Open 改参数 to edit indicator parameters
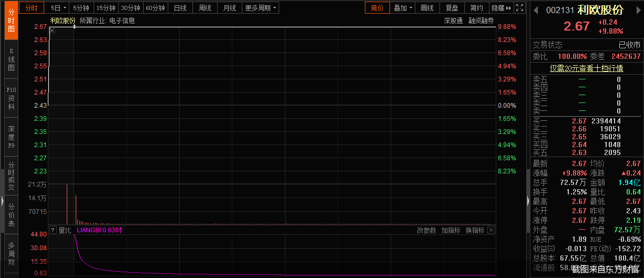 tap(426, 230)
